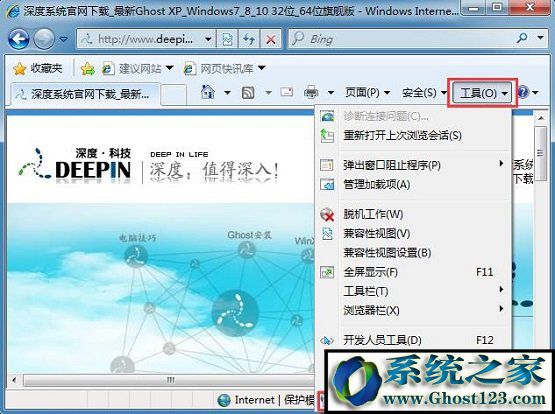This screenshot has width=555, height=414.
Task: Open 兼容性视图设置(B) settings
Action: point(413,253)
